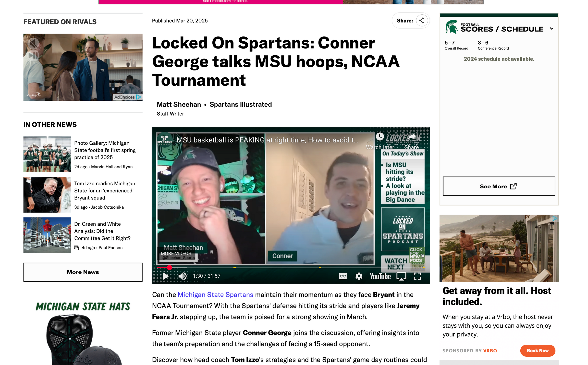Click MORE VIDEOS overlay in player
This screenshot has height=365, width=588.
tap(176, 253)
